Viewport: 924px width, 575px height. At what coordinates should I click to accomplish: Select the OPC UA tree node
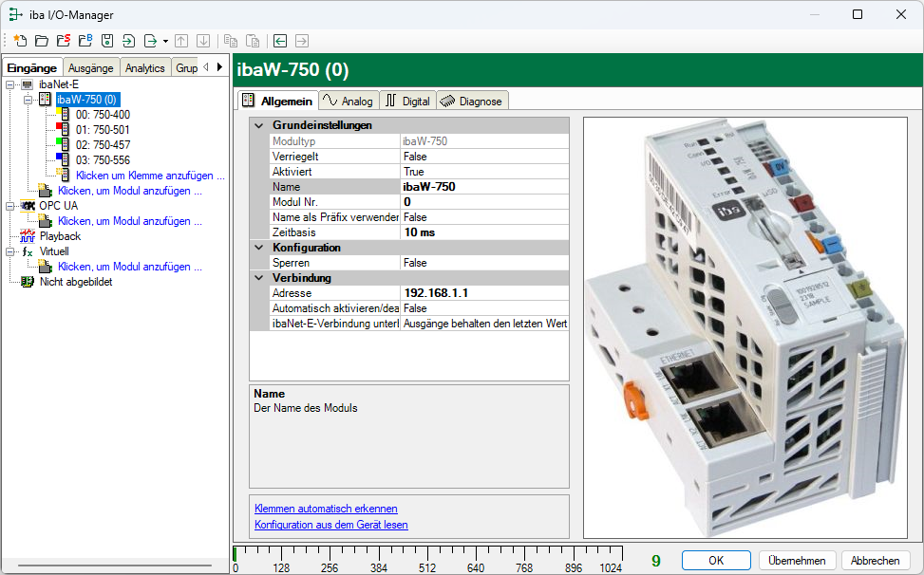pyautogui.click(x=58, y=206)
